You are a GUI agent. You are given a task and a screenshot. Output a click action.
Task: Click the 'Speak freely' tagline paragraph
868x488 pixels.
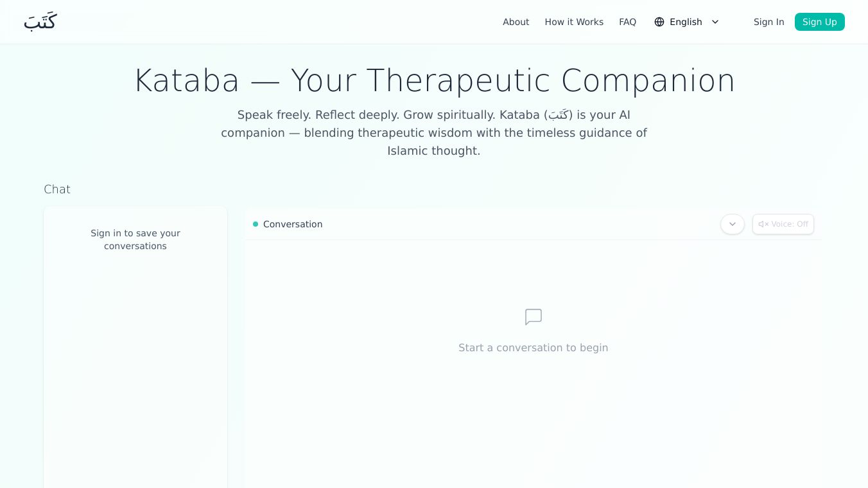click(434, 133)
